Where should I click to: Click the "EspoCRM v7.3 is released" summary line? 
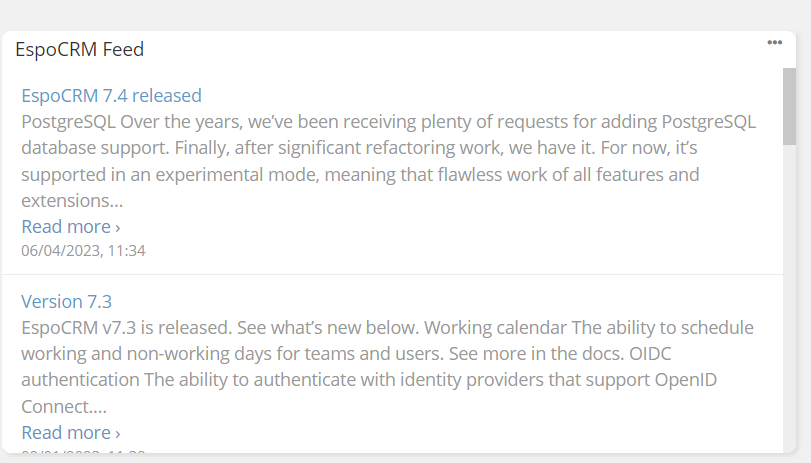(x=387, y=328)
